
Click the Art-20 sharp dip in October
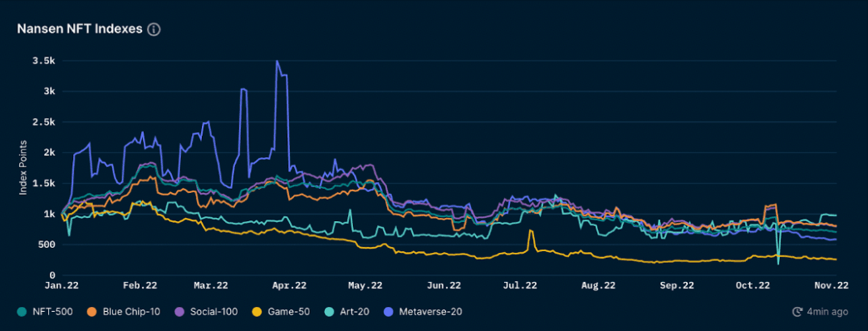(x=778, y=264)
